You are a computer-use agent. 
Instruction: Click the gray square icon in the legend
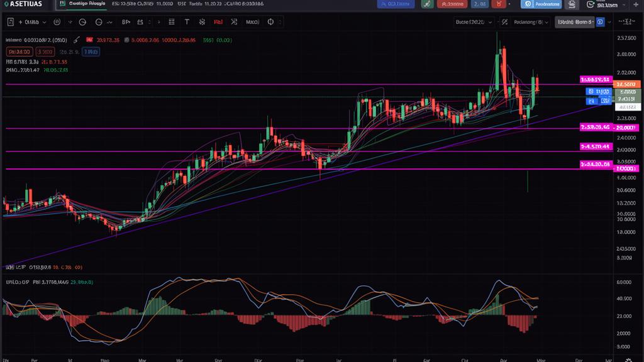126,40
